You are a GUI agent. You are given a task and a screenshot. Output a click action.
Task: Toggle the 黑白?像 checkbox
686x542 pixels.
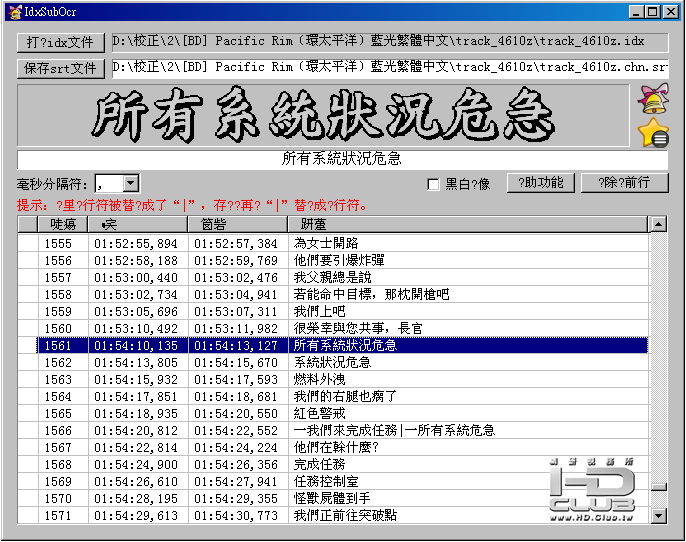tap(433, 184)
